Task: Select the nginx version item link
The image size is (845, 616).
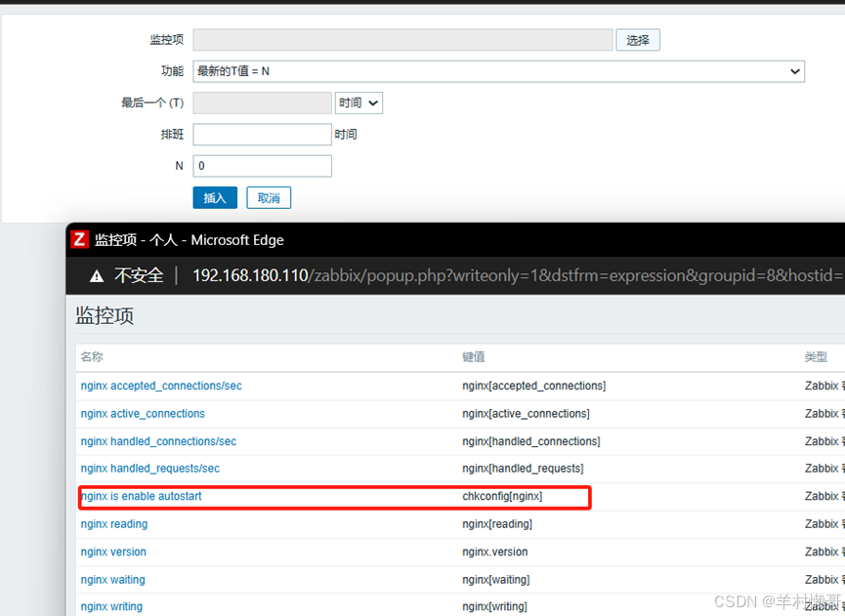Action: [x=113, y=552]
